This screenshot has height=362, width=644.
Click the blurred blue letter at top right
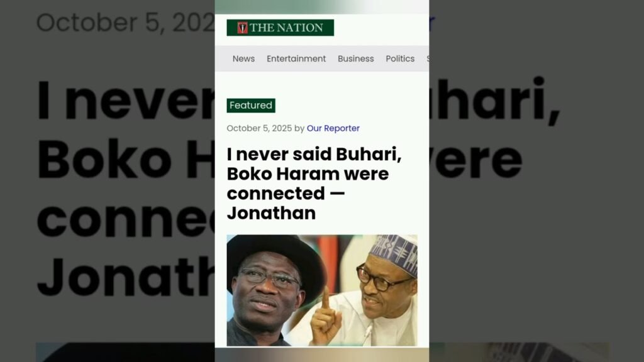click(x=431, y=23)
